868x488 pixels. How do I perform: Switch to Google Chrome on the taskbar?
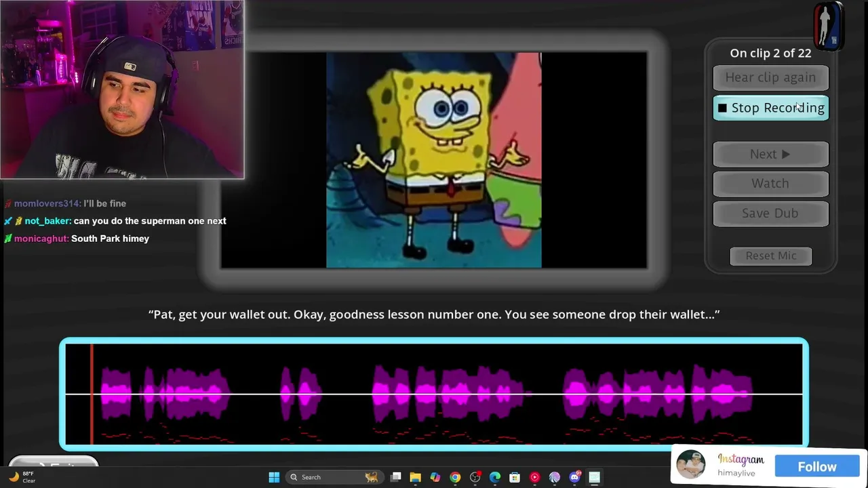tap(455, 477)
